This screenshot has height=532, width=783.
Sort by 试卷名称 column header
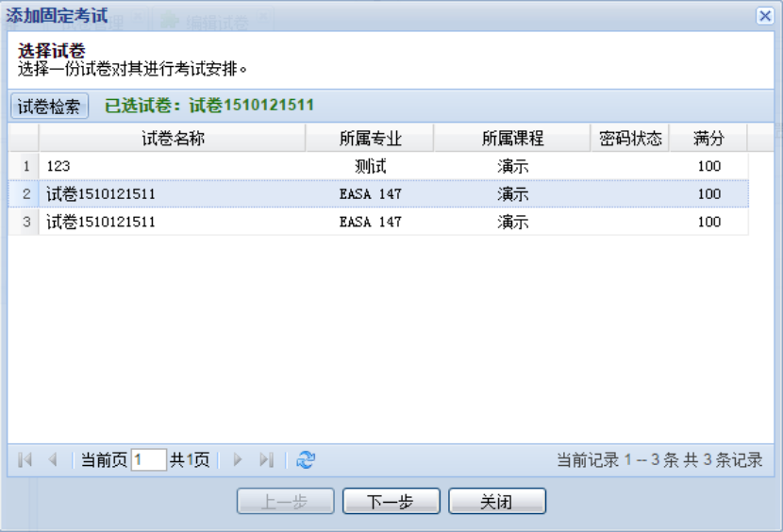tap(173, 139)
